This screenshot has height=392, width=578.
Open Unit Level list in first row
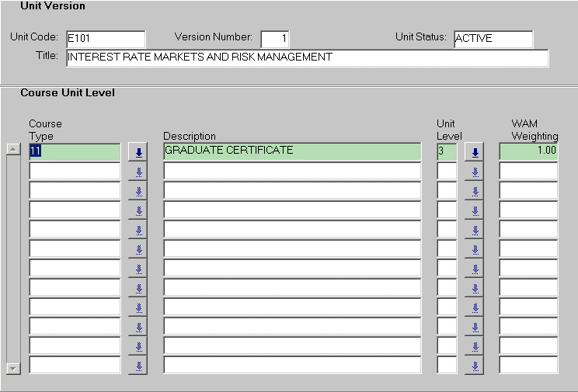click(474, 152)
